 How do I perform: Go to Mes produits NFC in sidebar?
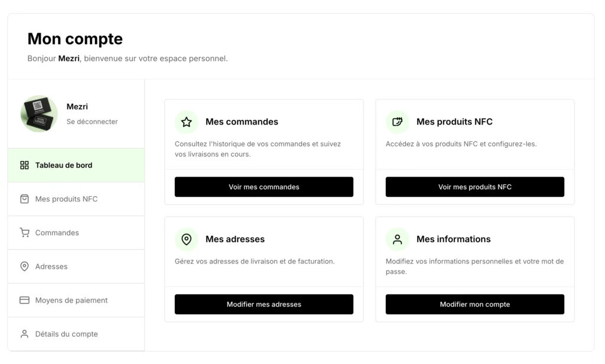(x=66, y=199)
